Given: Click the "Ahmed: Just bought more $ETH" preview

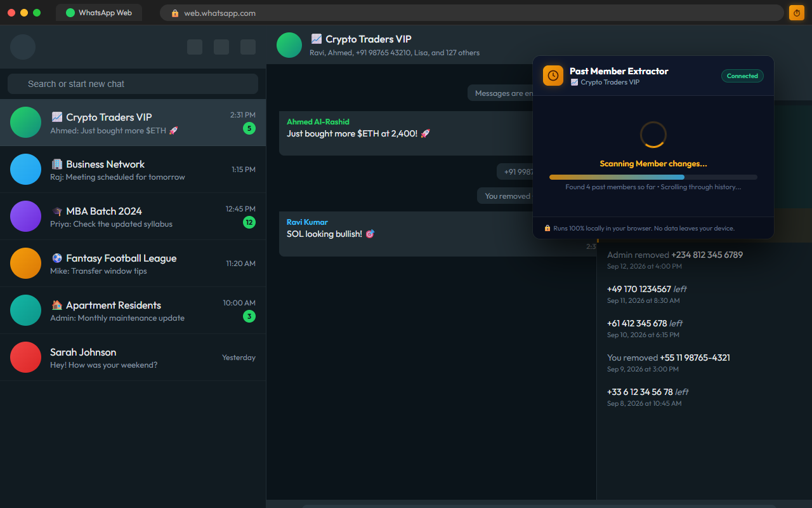Looking at the screenshot, I should click(x=114, y=130).
